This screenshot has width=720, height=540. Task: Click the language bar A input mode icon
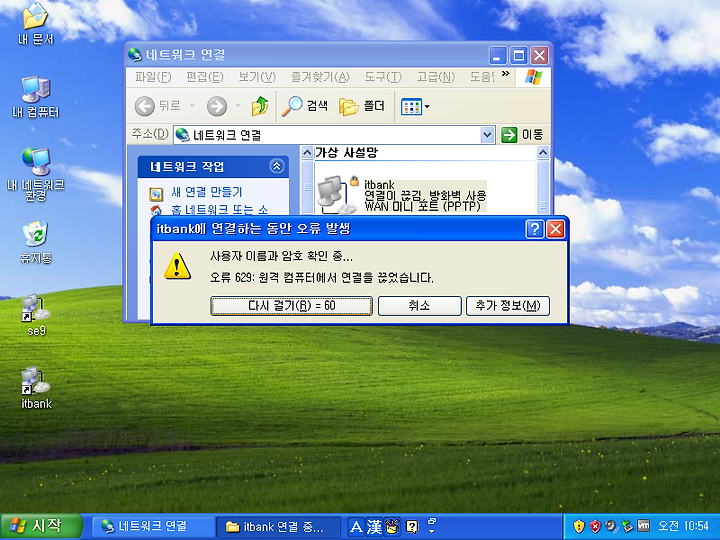[356, 527]
